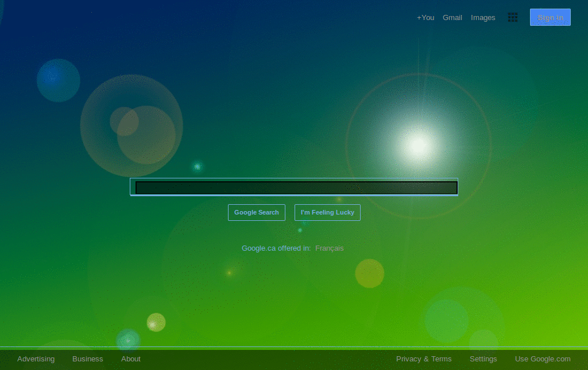Image resolution: width=588 pixels, height=370 pixels.
Task: Open the Google apps grid icon
Action: (513, 17)
